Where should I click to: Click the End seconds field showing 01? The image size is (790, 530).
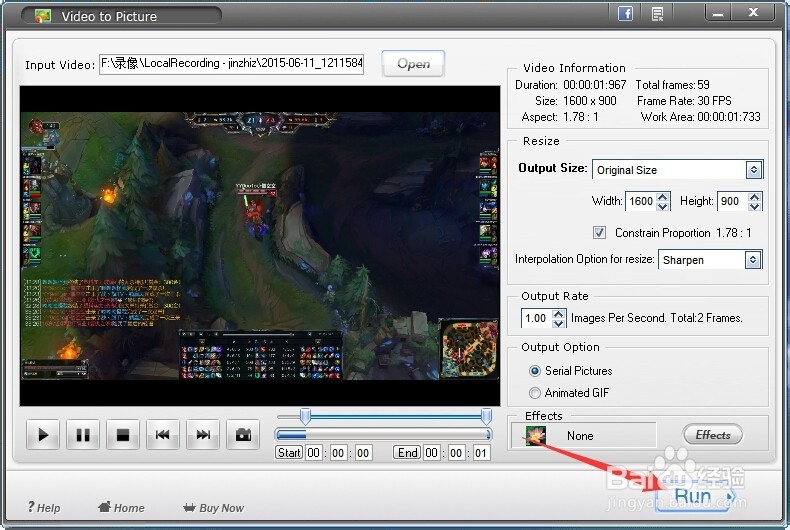click(x=481, y=452)
